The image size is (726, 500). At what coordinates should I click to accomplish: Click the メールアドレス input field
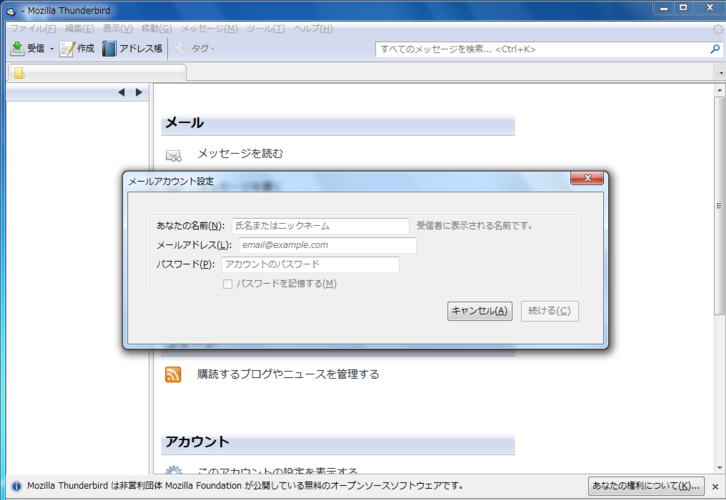pyautogui.click(x=327, y=245)
